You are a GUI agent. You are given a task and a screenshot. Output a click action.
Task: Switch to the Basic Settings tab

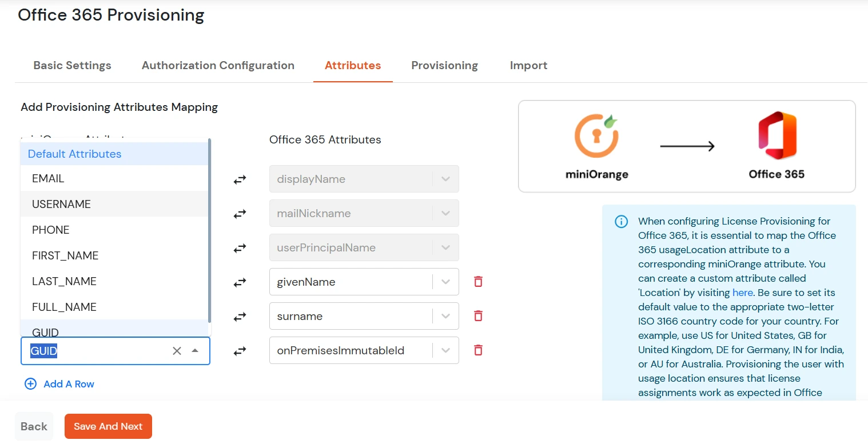[72, 65]
